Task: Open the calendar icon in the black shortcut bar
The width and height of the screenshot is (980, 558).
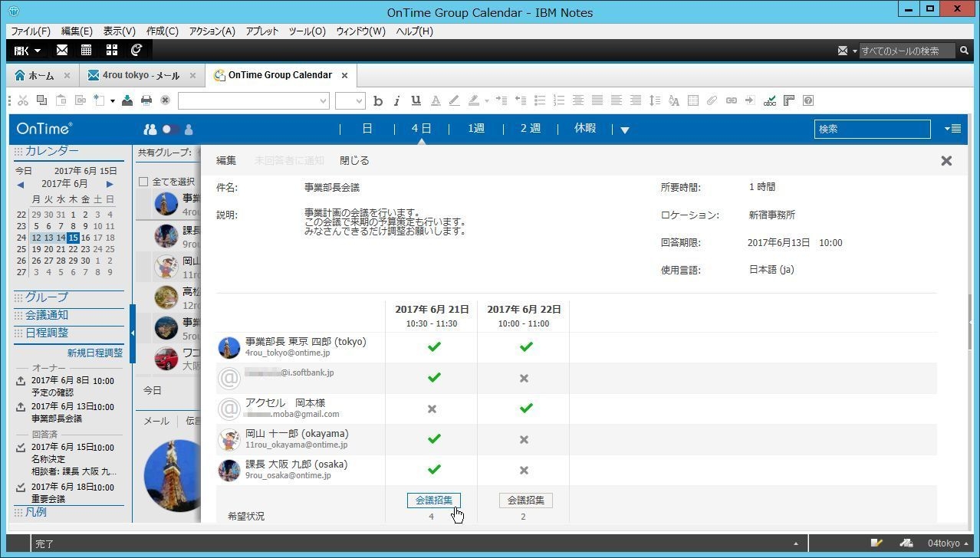Action: coord(87,50)
